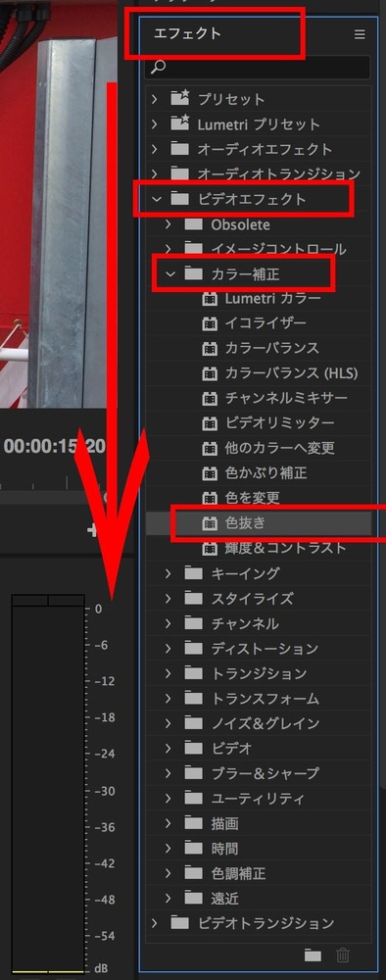Select the カラーバランス effect icon
This screenshot has width=386, height=980.
(210, 348)
